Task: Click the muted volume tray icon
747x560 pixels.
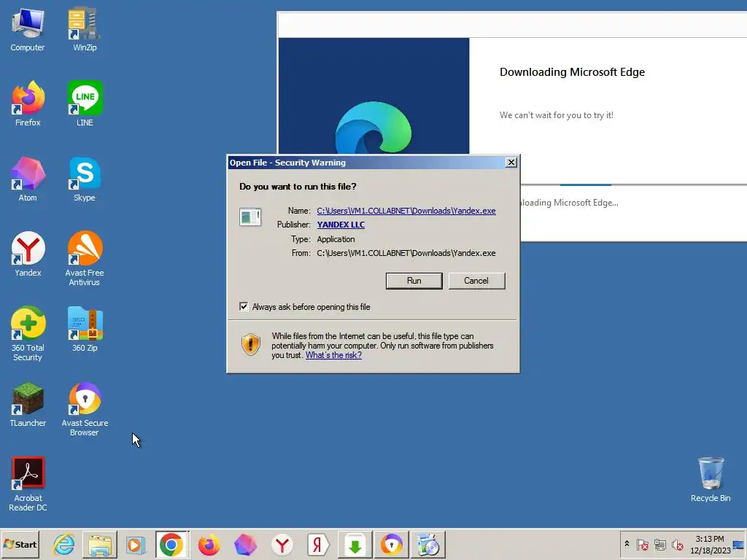Action: (x=677, y=544)
